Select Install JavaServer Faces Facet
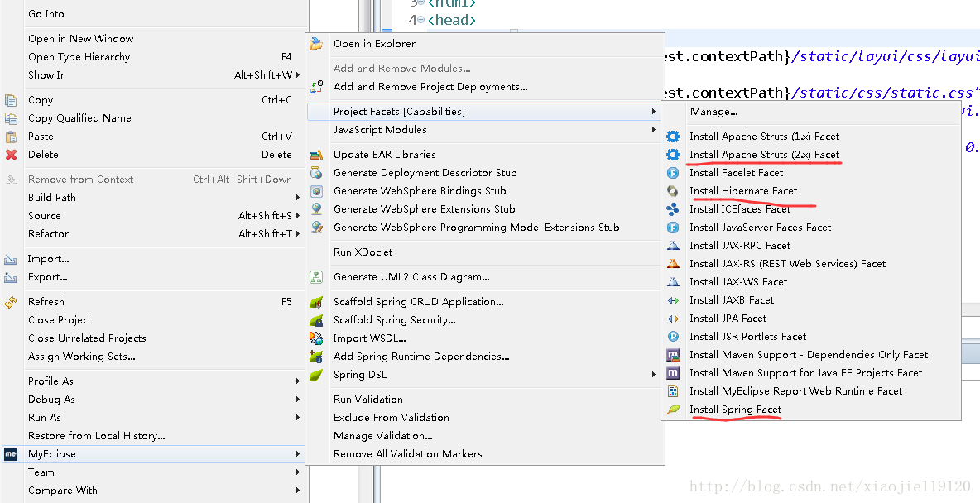 (x=760, y=228)
